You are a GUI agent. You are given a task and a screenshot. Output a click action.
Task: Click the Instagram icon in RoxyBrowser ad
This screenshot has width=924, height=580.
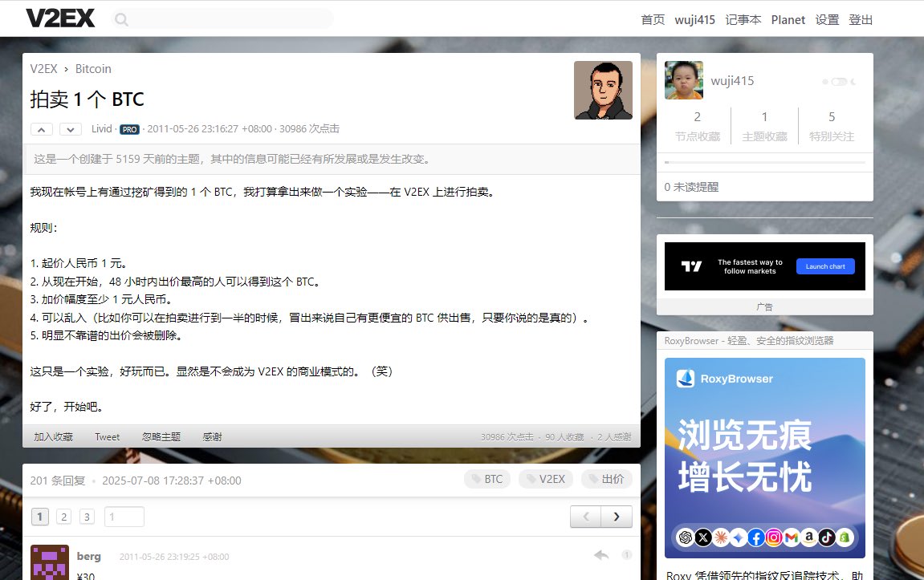click(774, 537)
